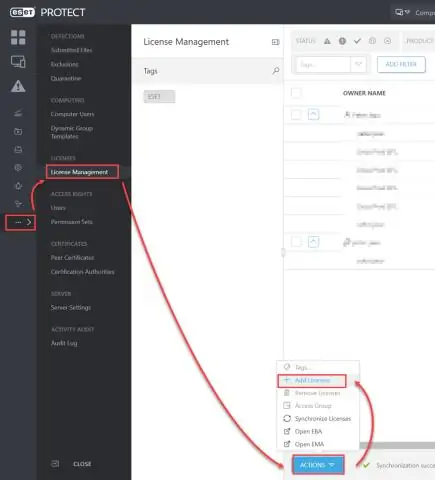435x480 pixels.
Task: Filter status by filled circle error icon
Action: coord(342,41)
